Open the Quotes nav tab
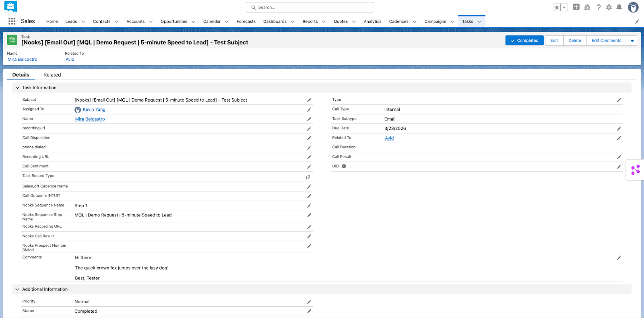Screen dimensions: 644x318 tap(341, 22)
